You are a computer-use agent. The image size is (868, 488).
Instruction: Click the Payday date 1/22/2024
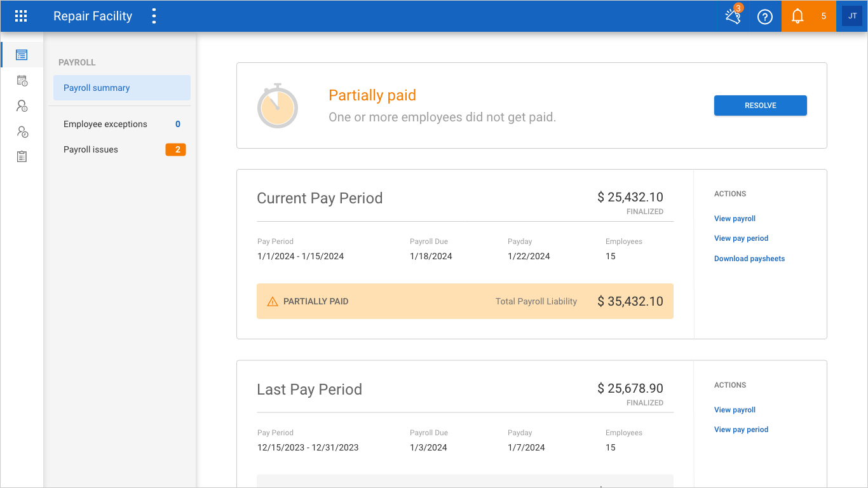pos(529,257)
